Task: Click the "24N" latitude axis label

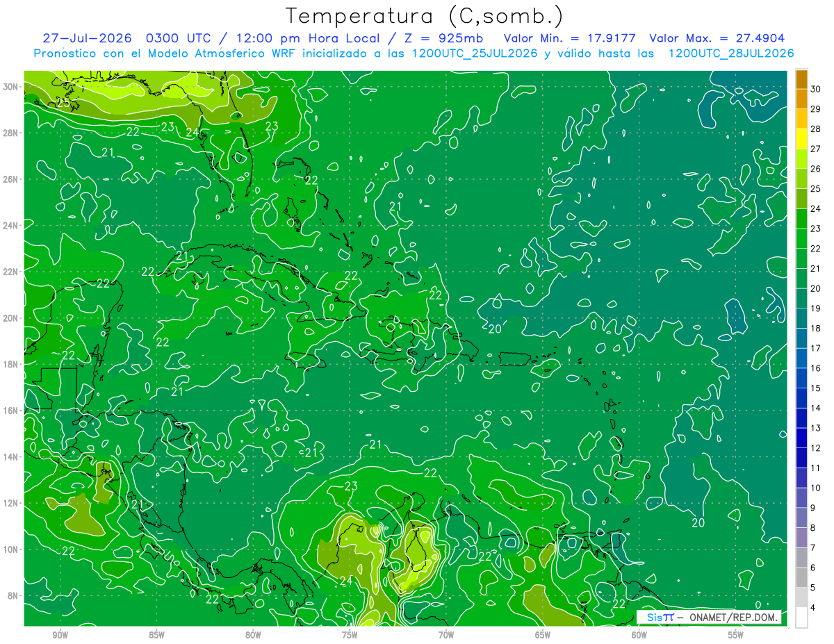Action: click(11, 226)
